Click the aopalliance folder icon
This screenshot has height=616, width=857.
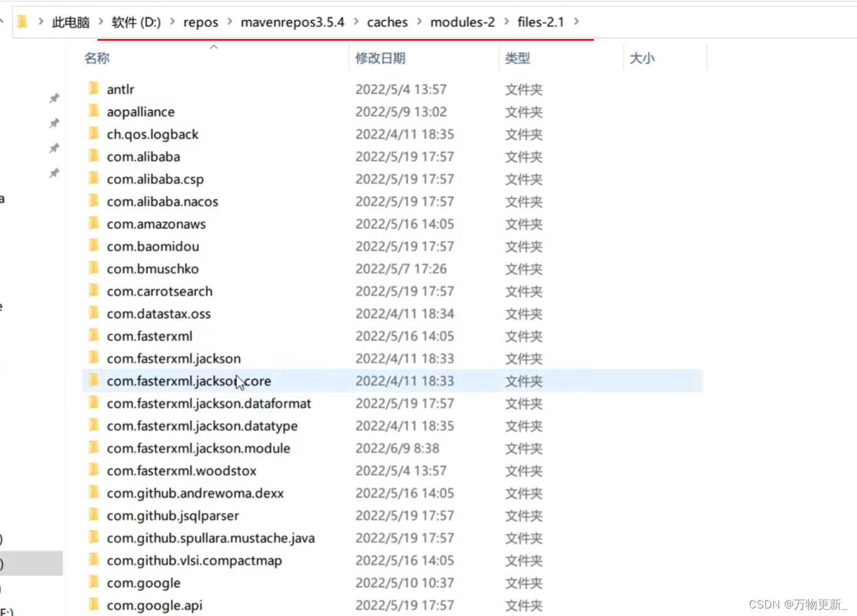(x=94, y=111)
